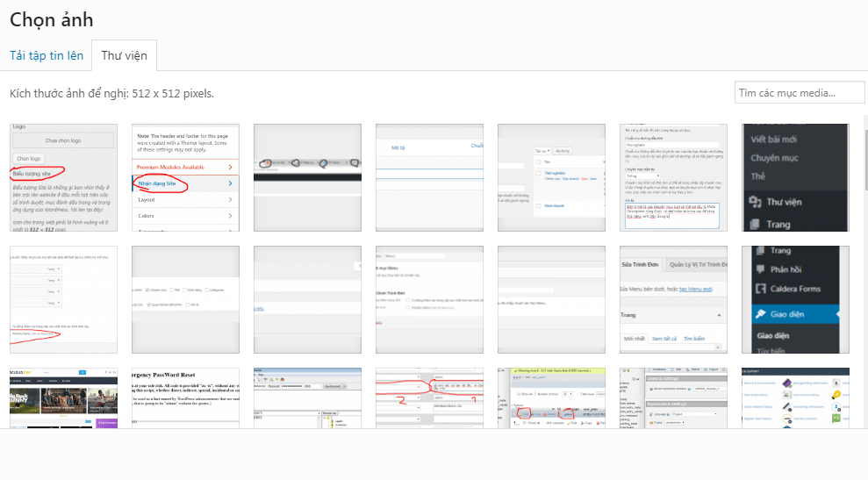Select the thumbnail with 'Thử nghiệm' list rows
This screenshot has height=480, width=868.
pos(551,177)
